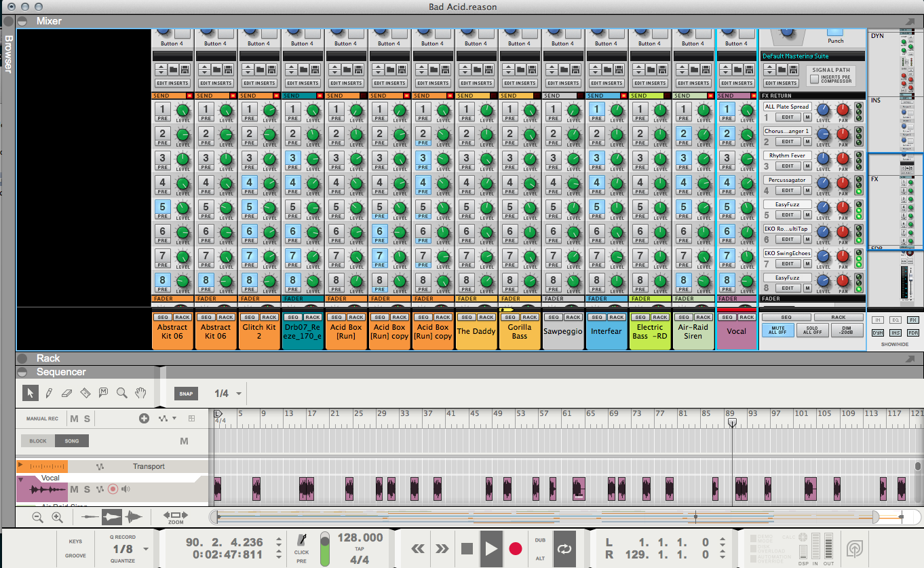Select the Pencil tool in sequencer
Image resolution: width=924 pixels, height=568 pixels.
pyautogui.click(x=49, y=393)
